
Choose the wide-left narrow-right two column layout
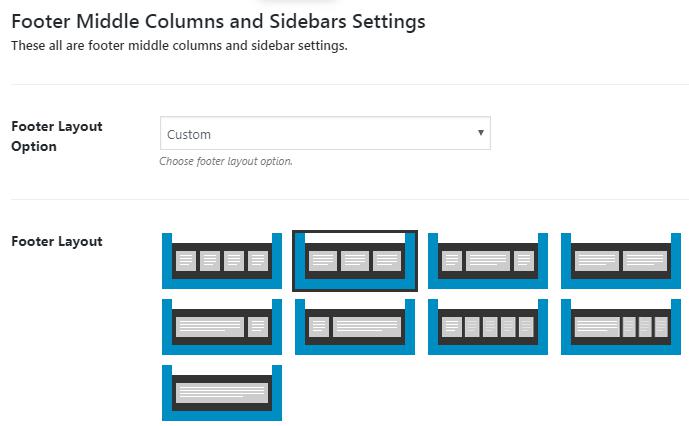click(222, 326)
